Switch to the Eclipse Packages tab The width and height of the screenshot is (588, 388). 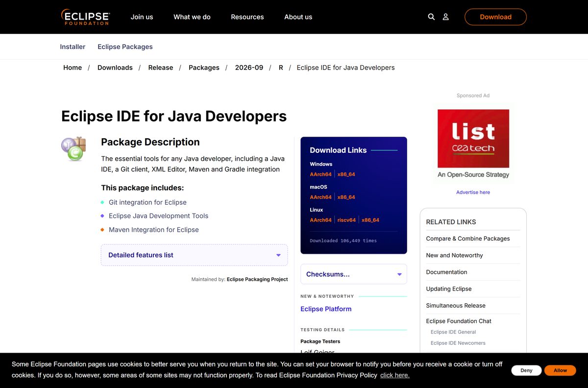click(125, 47)
